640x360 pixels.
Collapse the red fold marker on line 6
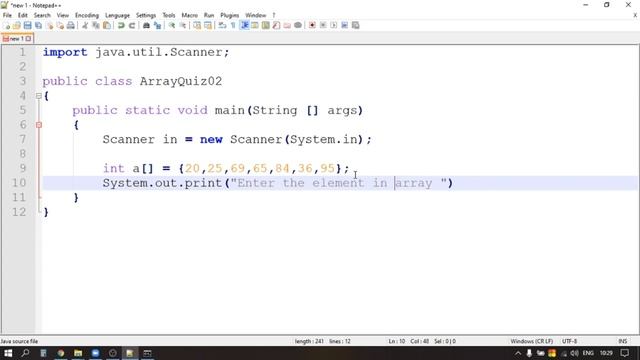39,125
